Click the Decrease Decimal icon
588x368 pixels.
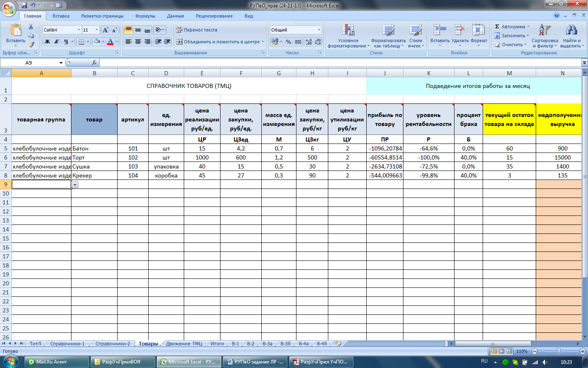tap(318, 42)
